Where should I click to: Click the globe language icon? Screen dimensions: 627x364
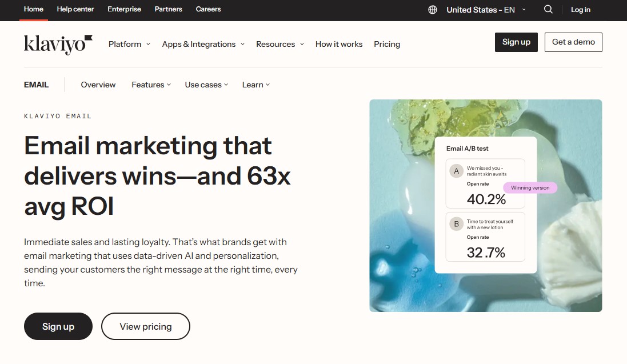(433, 10)
